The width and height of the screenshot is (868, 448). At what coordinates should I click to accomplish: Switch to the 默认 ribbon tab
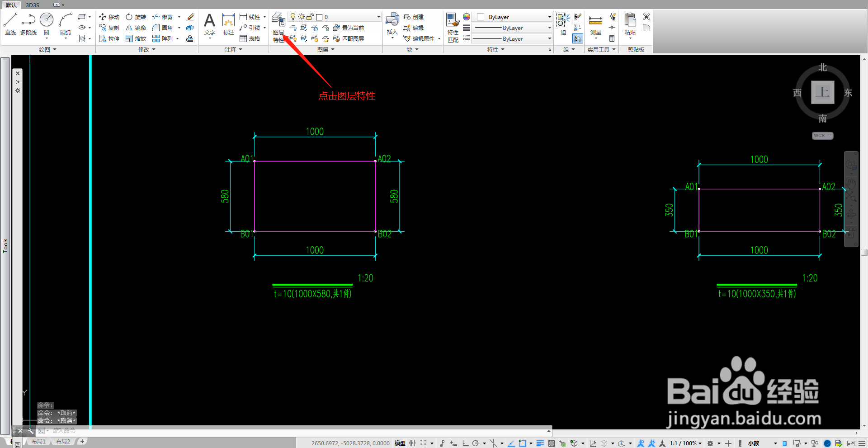[x=11, y=5]
